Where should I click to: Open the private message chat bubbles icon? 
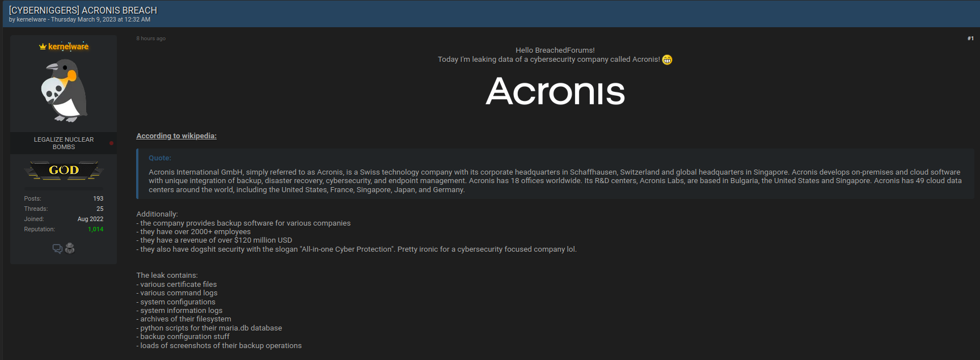click(57, 248)
